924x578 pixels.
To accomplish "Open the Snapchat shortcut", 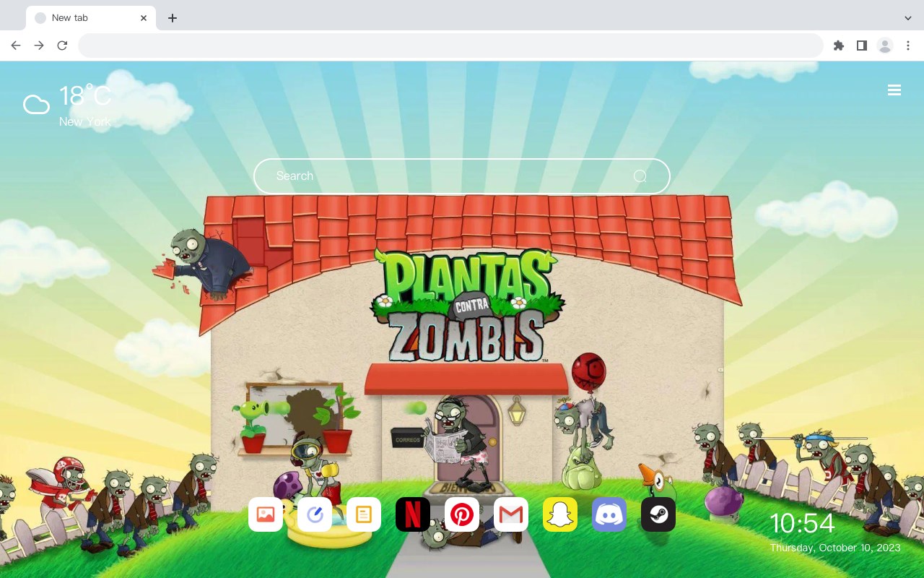I will click(x=560, y=514).
